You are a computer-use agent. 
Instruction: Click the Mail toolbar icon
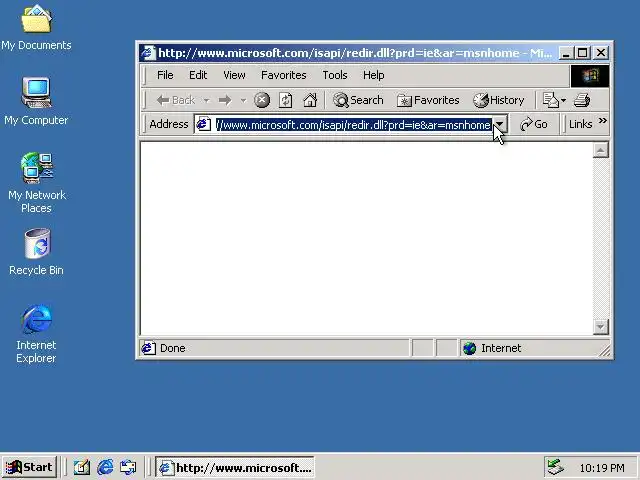(550, 100)
